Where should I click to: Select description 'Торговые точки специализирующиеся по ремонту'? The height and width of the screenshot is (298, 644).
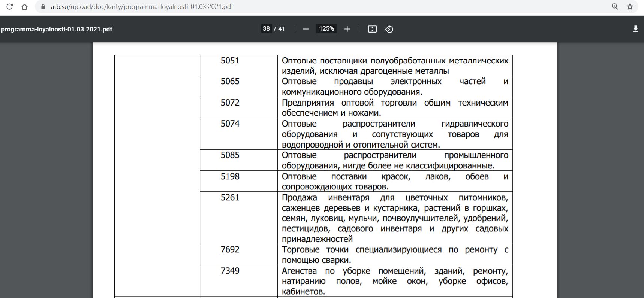click(x=395, y=255)
